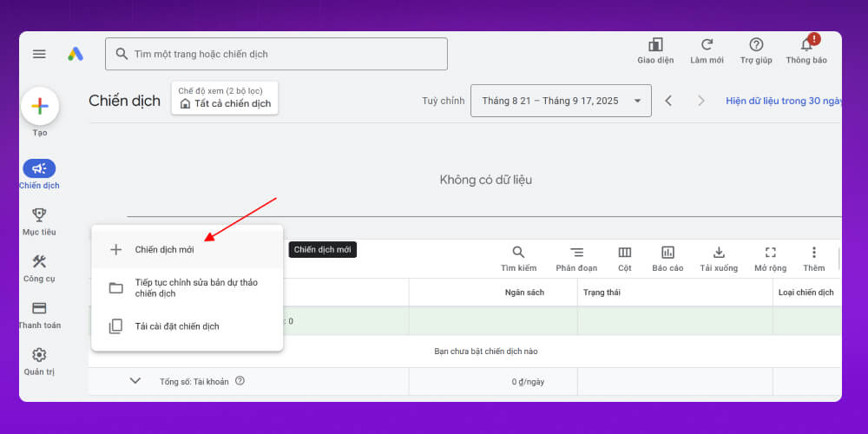This screenshot has height=434, width=868.
Task: Expand Tổng số: Tài khoản row
Action: point(135,380)
